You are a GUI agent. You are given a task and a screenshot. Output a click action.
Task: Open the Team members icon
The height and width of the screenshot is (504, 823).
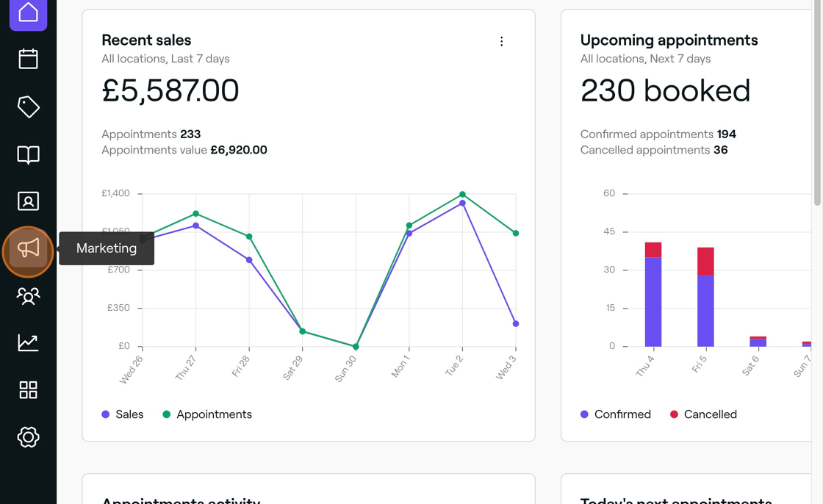[29, 295]
